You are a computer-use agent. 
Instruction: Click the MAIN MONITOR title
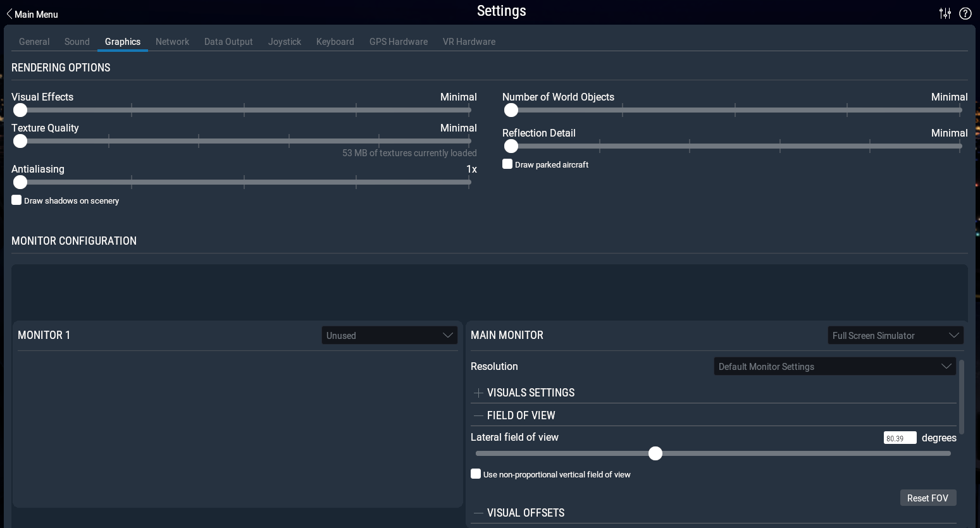coord(507,335)
